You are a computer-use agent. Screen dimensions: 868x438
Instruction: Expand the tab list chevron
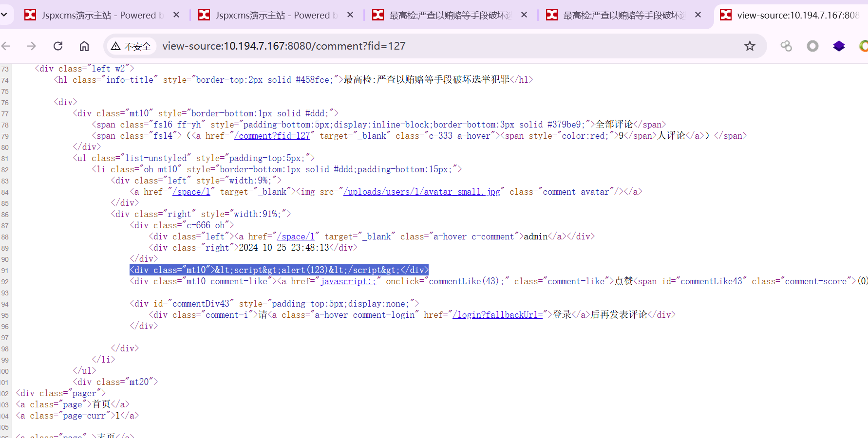coord(4,15)
